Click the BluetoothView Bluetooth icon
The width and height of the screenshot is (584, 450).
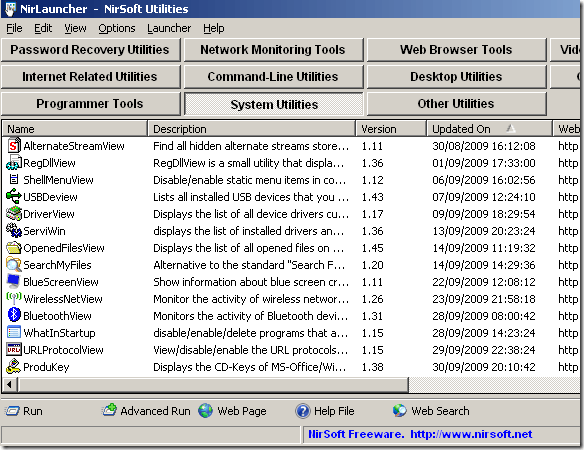point(14,315)
